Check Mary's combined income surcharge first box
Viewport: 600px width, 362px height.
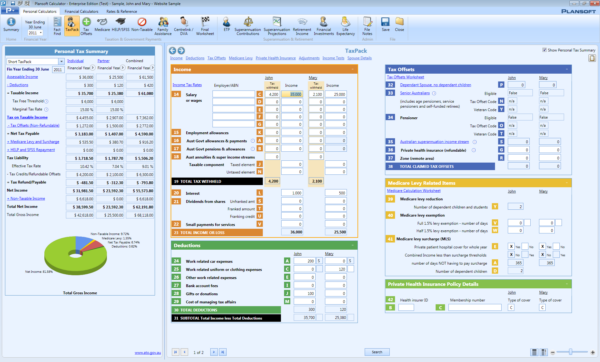543,255
